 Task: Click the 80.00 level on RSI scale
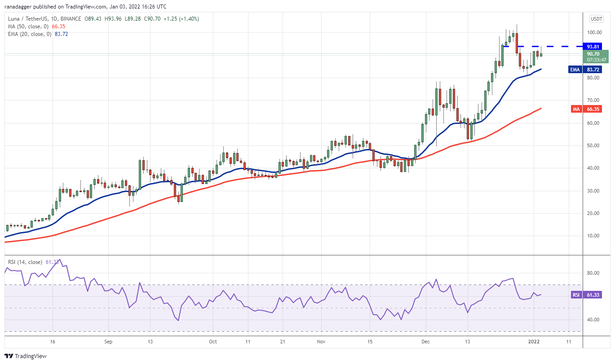coord(593,273)
